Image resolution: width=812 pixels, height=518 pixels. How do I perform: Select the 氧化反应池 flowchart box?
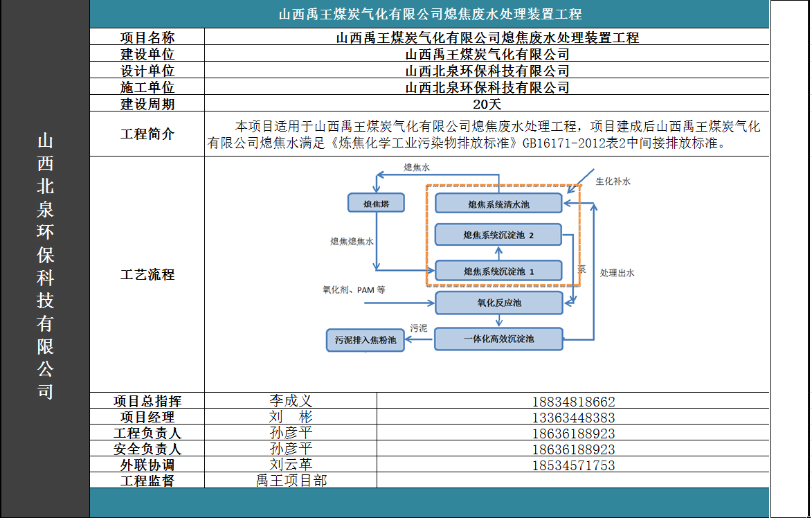[x=498, y=303]
